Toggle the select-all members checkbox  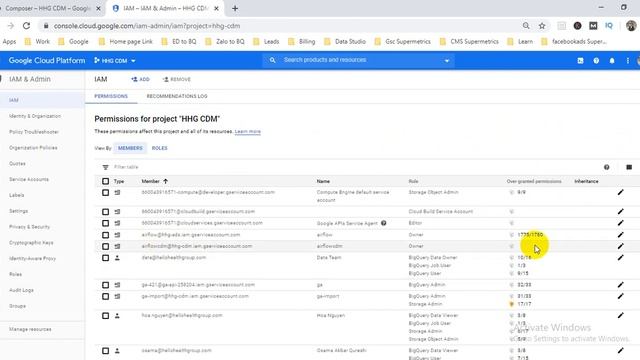[x=105, y=181]
